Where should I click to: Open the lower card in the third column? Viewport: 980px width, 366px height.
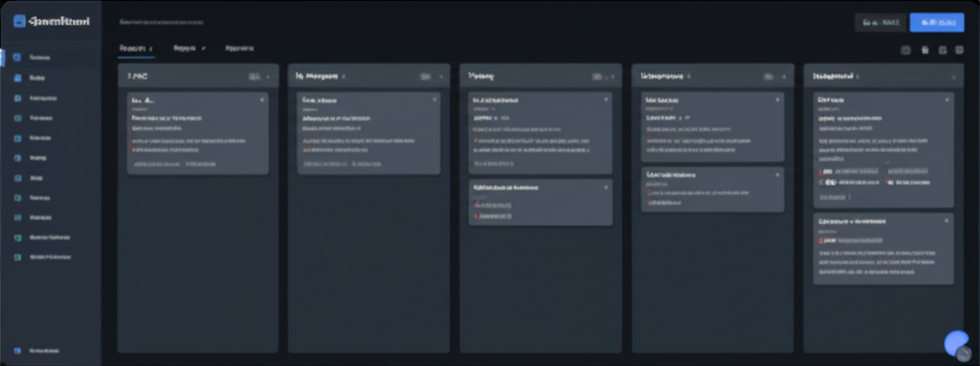[x=541, y=203]
